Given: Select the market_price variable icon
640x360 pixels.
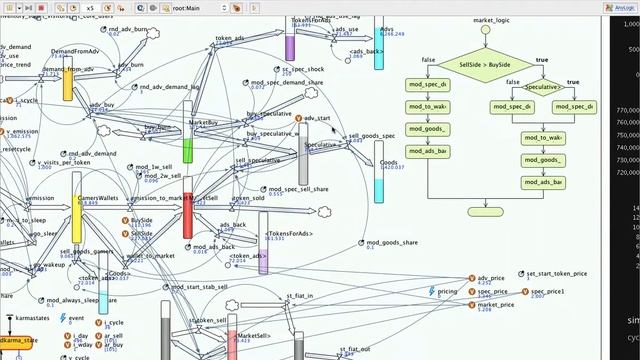Looking at the screenshot, I should pyautogui.click(x=472, y=305).
